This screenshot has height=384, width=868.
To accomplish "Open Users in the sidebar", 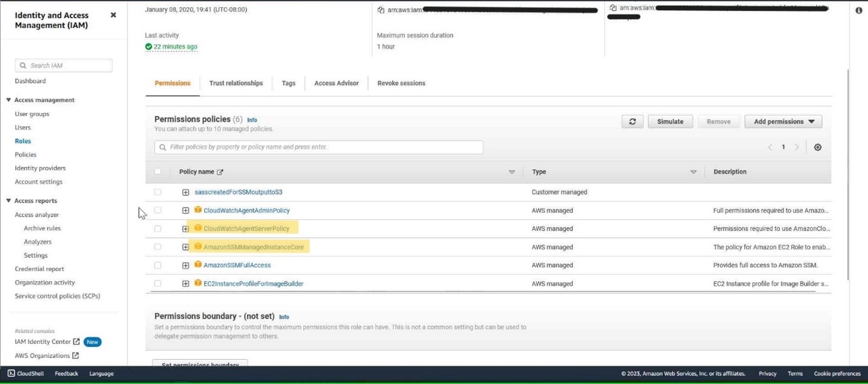I will click(x=22, y=127).
